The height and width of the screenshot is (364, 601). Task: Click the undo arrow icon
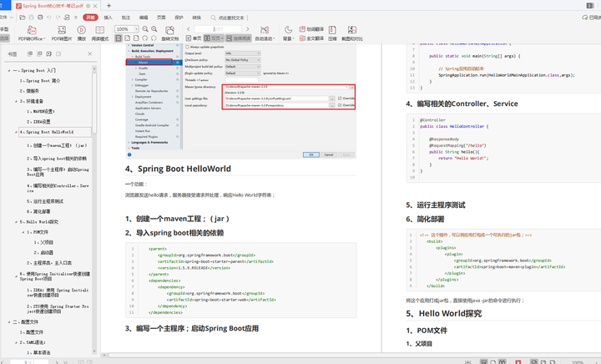pos(48,18)
